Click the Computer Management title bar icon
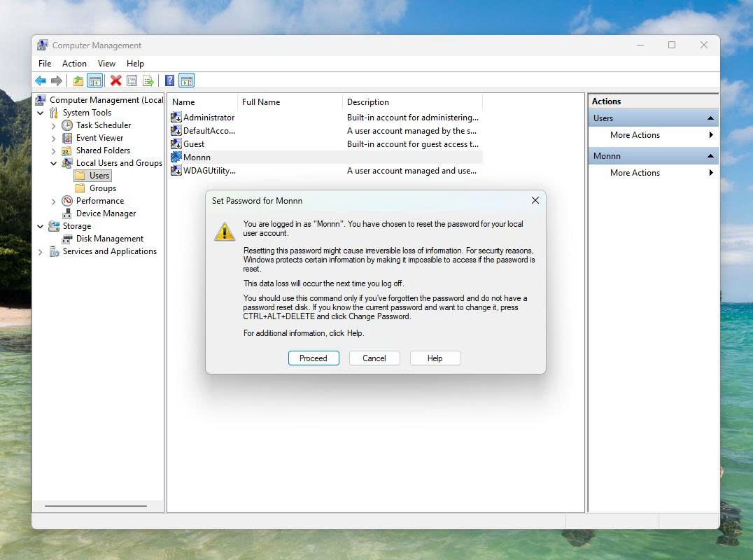 (x=42, y=45)
